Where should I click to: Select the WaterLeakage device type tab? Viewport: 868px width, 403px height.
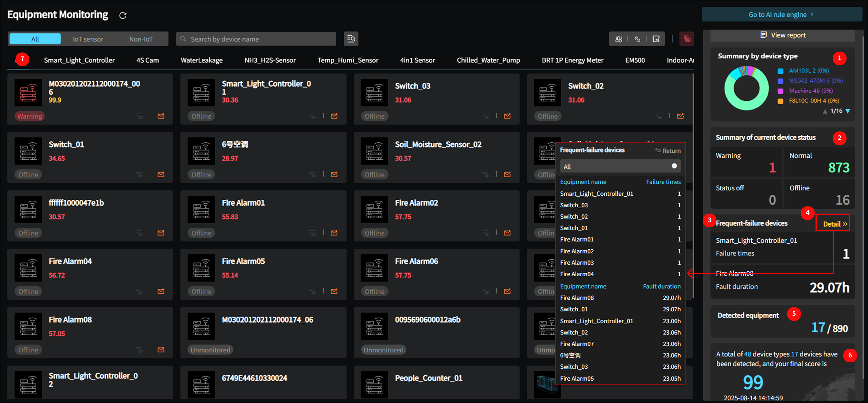(202, 60)
